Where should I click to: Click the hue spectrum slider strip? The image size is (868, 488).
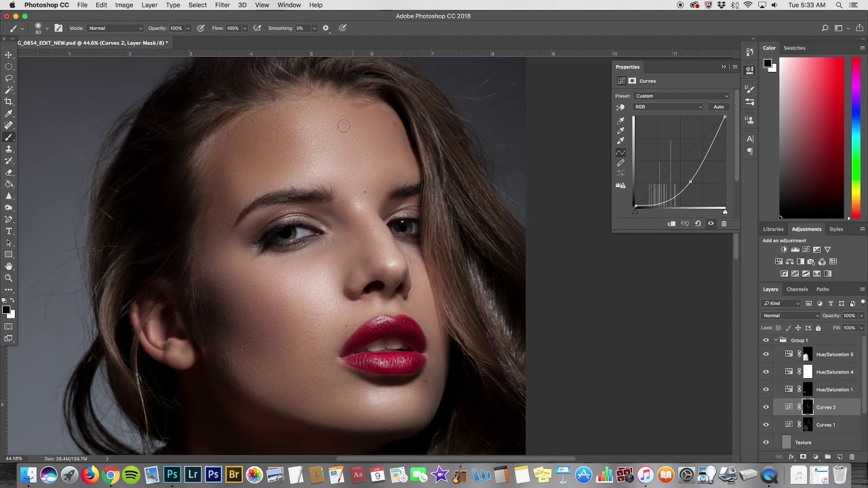click(856, 138)
